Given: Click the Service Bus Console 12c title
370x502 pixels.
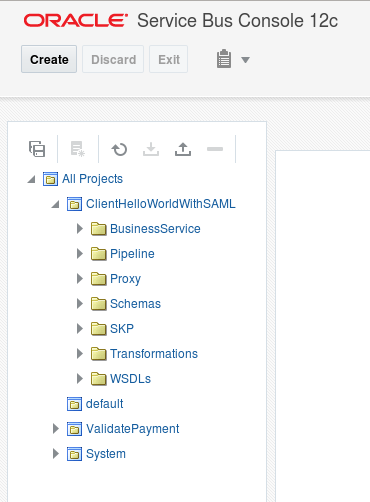Looking at the screenshot, I should (238, 20).
